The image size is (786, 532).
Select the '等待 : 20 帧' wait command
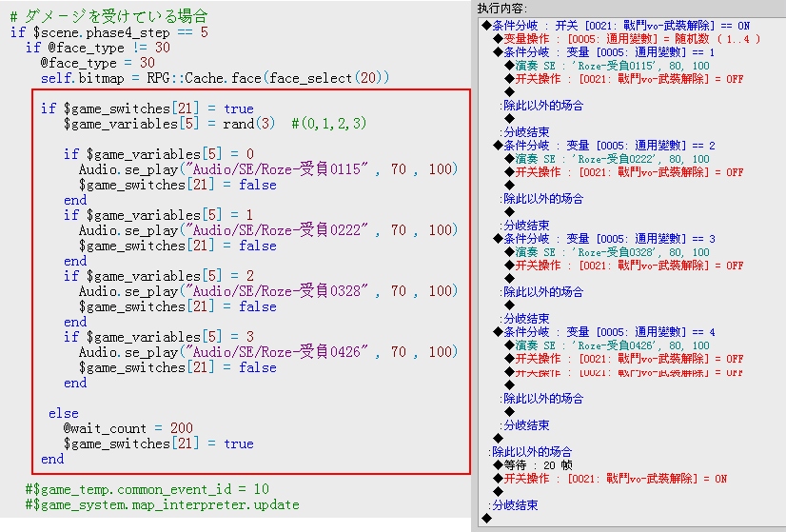[x=533, y=465]
